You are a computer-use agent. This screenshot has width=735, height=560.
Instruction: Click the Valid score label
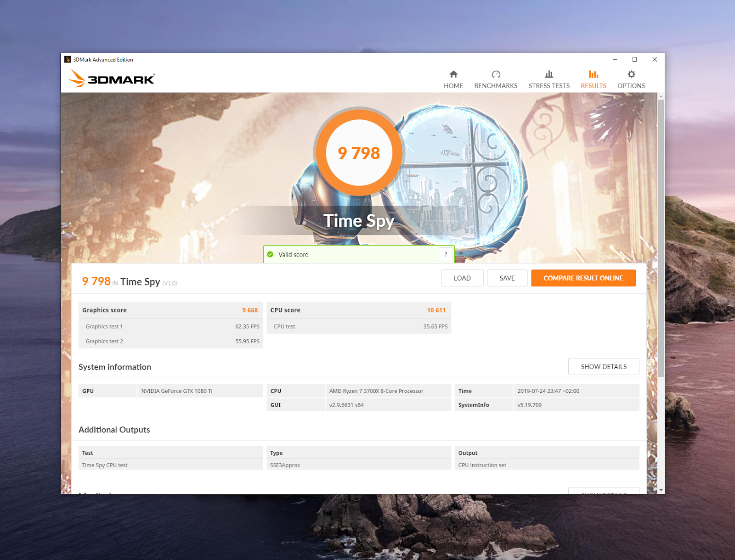tap(293, 255)
